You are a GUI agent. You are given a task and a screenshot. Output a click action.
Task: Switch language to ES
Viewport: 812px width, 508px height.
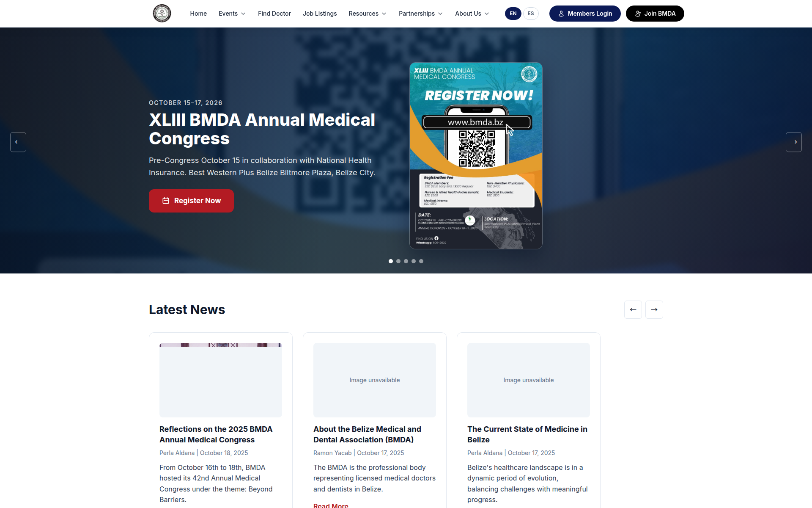tap(531, 14)
